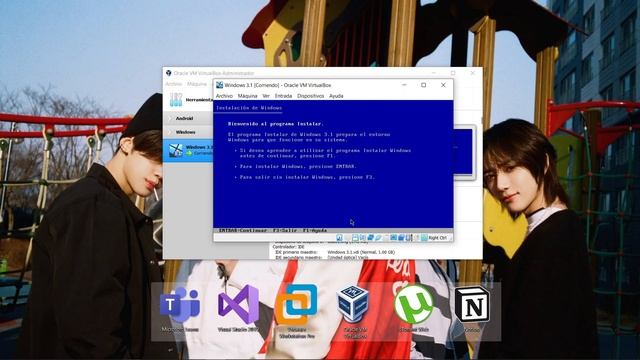Screen dimensions: 640x360
Task: Open Máquina menu in VirtualBox Administrador window
Action: tap(197, 84)
